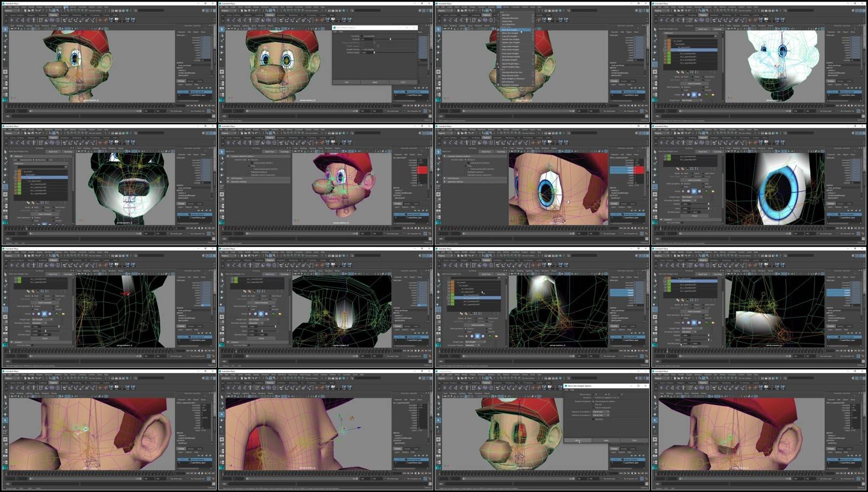This screenshot has width=868, height=492.
Task: Click shelf Locator icon in open Skin menu frame
Action: pos(445,20)
